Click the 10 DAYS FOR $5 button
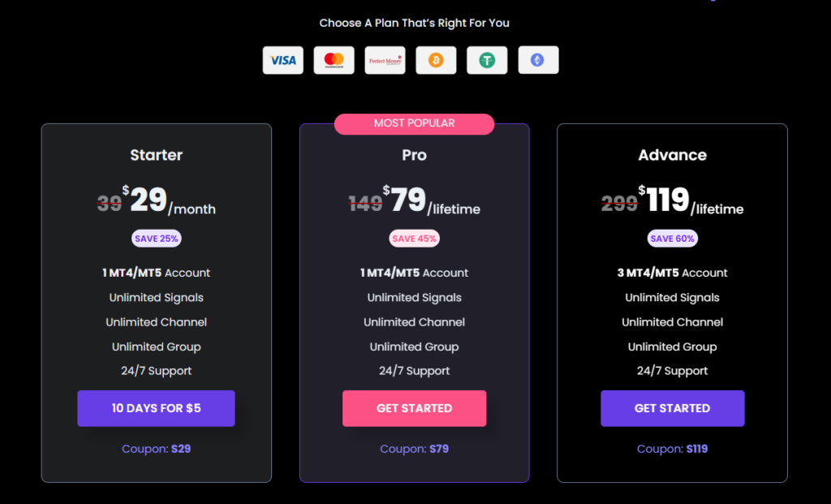 pyautogui.click(x=156, y=408)
